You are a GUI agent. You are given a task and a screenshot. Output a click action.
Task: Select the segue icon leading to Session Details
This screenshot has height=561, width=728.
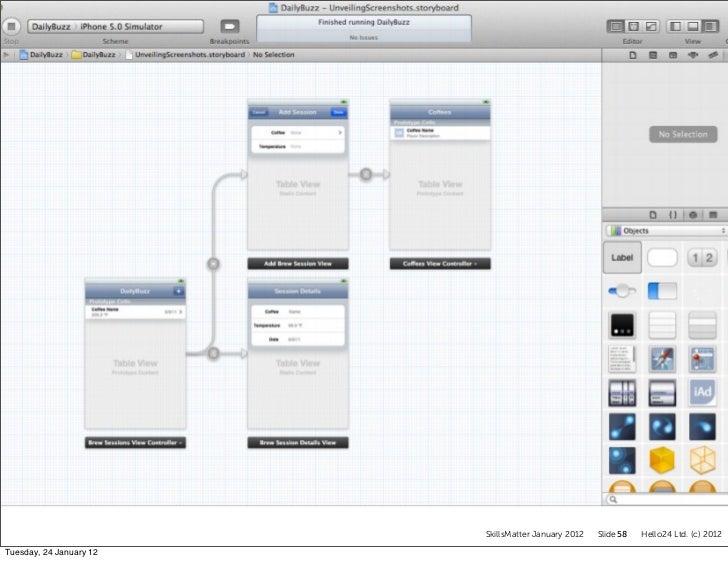pos(213,354)
